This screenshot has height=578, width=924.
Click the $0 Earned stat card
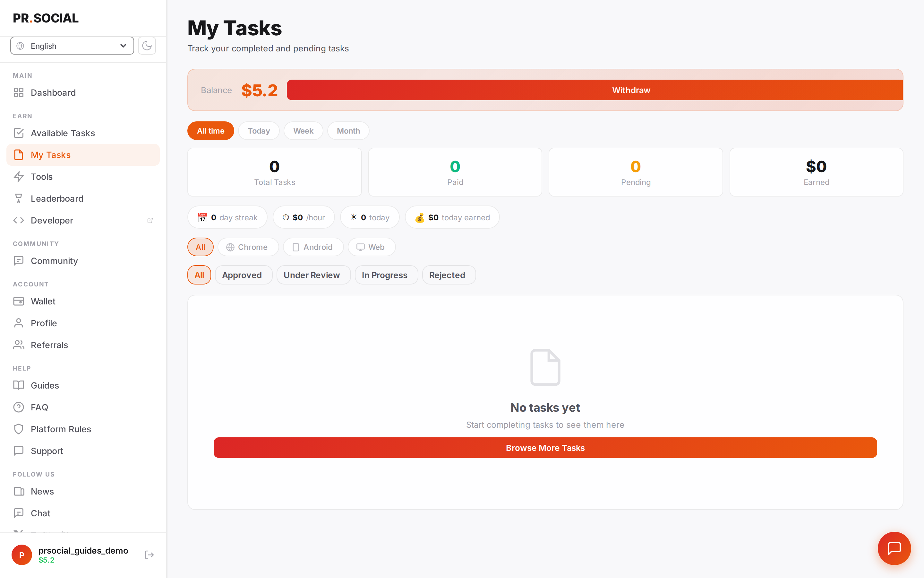click(x=816, y=172)
